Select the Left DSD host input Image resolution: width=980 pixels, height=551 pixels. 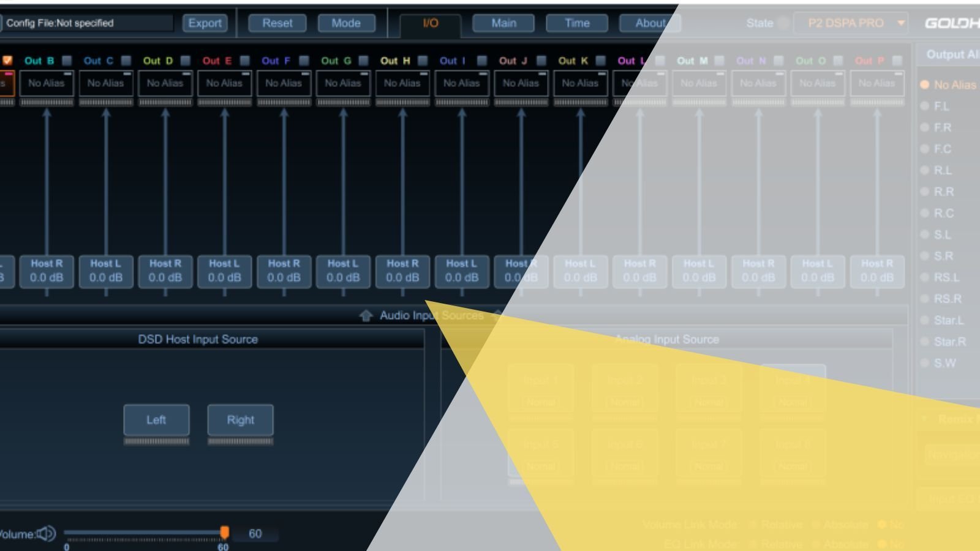[x=156, y=420]
